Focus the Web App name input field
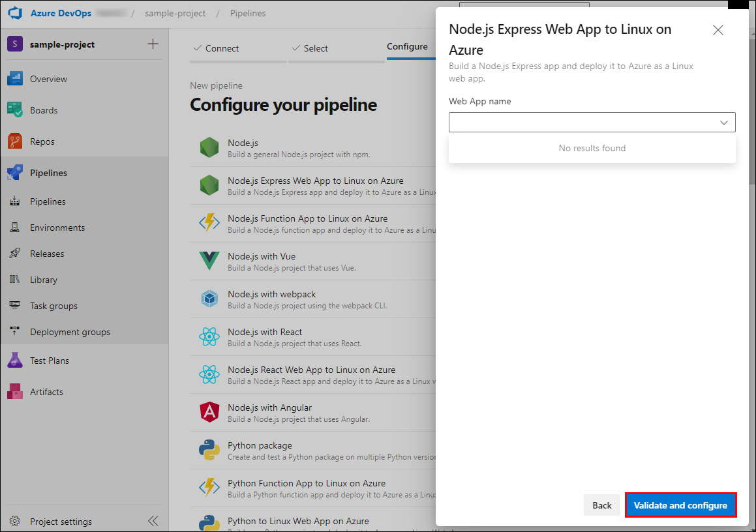 [x=592, y=123]
